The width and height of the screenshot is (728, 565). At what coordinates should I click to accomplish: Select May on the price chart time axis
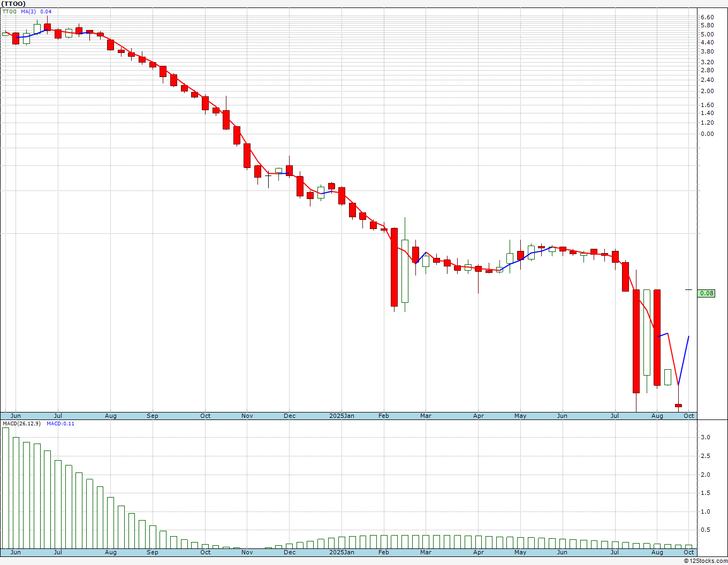(x=520, y=416)
